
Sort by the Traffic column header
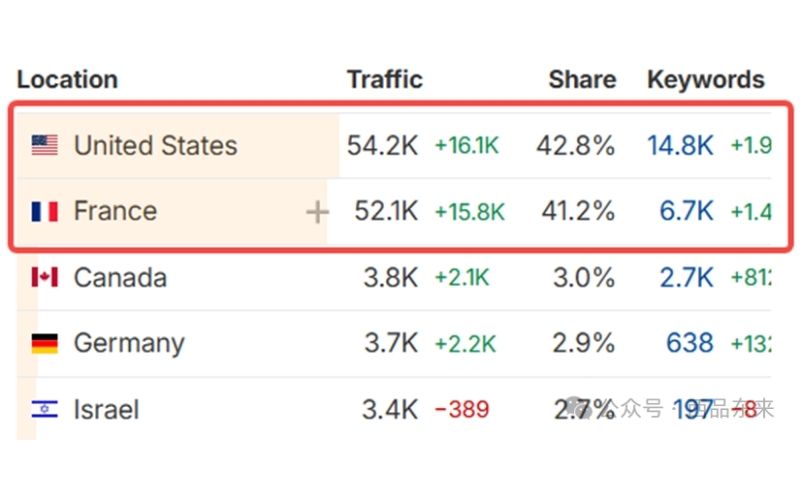coord(385,80)
